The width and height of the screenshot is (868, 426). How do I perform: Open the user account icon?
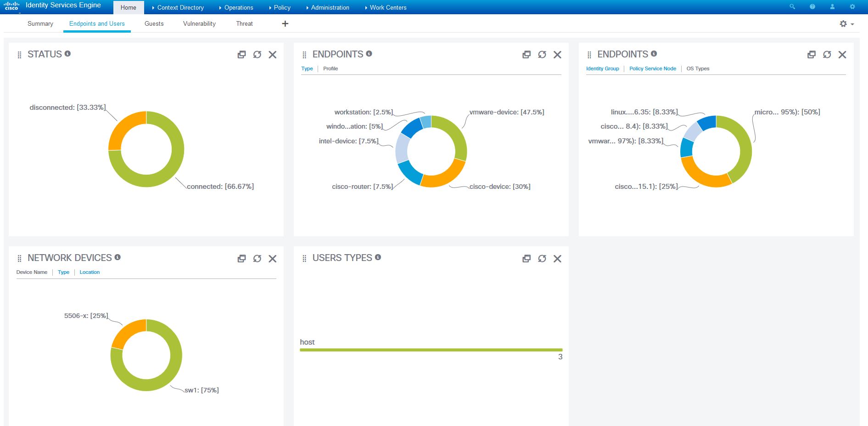pyautogui.click(x=832, y=7)
